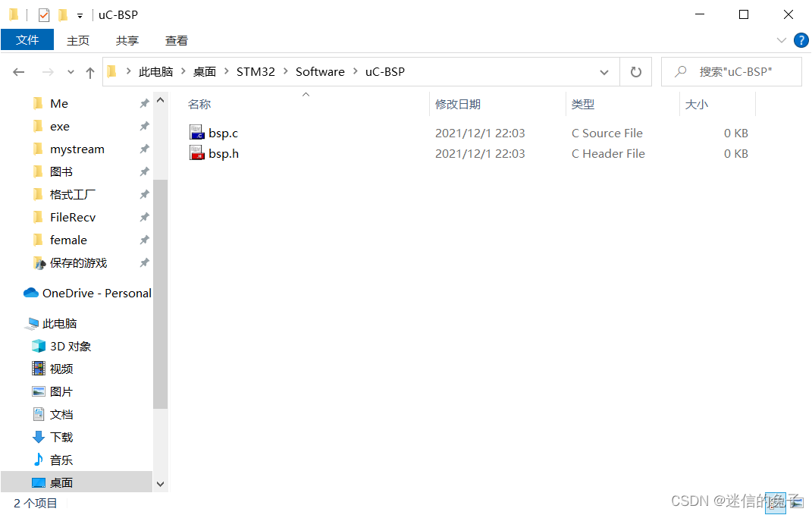This screenshot has width=812, height=515.
Task: Open the mystream quick access folder
Action: click(77, 149)
